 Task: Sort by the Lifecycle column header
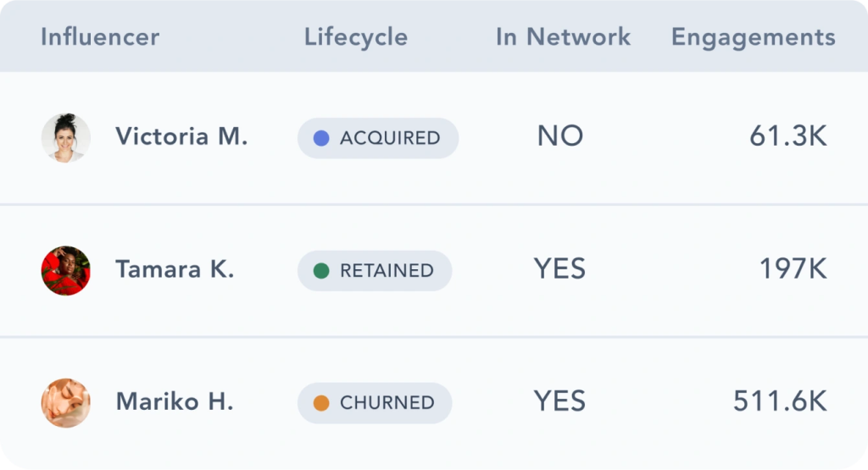coord(356,37)
